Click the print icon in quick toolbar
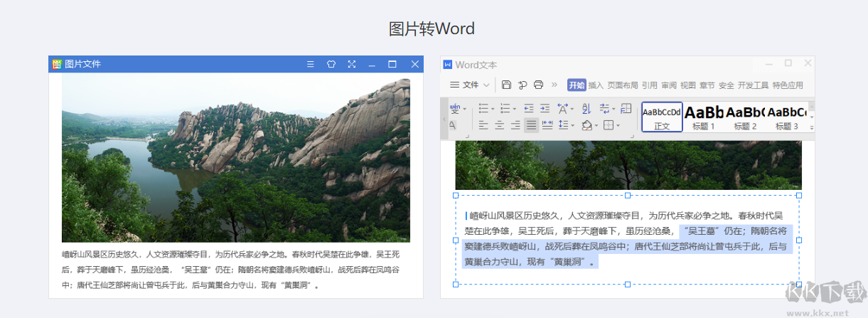 [538, 85]
